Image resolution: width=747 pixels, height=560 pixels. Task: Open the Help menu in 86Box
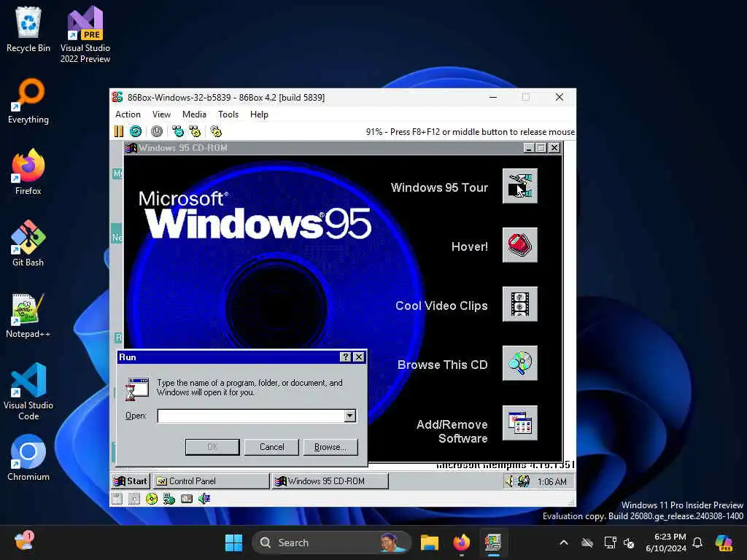click(x=259, y=114)
